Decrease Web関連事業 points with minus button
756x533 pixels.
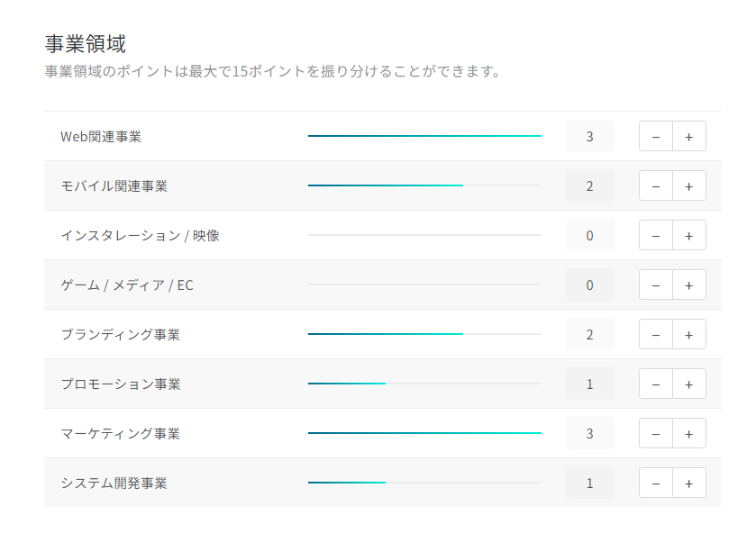[x=655, y=136]
